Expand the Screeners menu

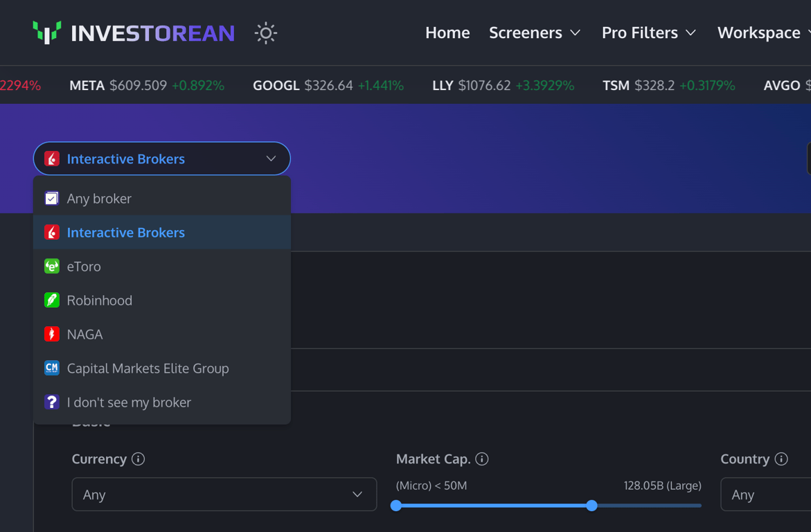(535, 33)
